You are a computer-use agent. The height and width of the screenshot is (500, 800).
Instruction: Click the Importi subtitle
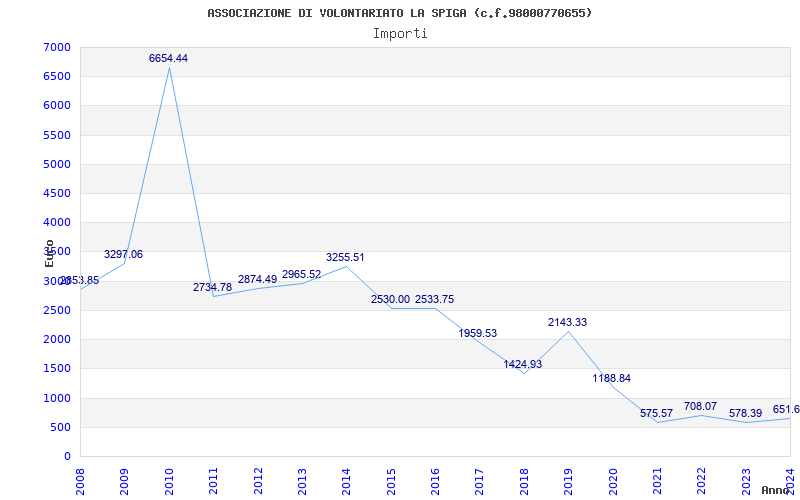coord(400,34)
